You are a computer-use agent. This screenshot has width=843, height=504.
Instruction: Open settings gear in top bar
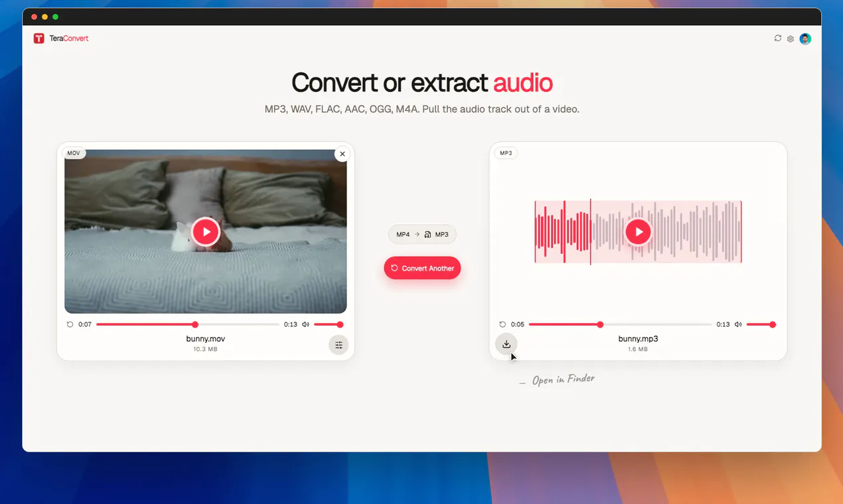point(791,39)
